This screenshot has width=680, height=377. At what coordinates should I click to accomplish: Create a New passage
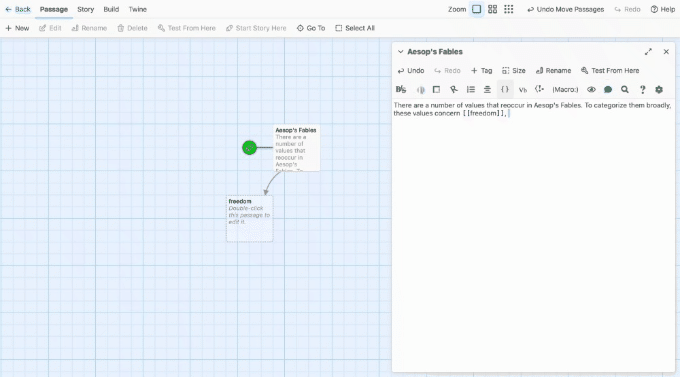point(17,28)
